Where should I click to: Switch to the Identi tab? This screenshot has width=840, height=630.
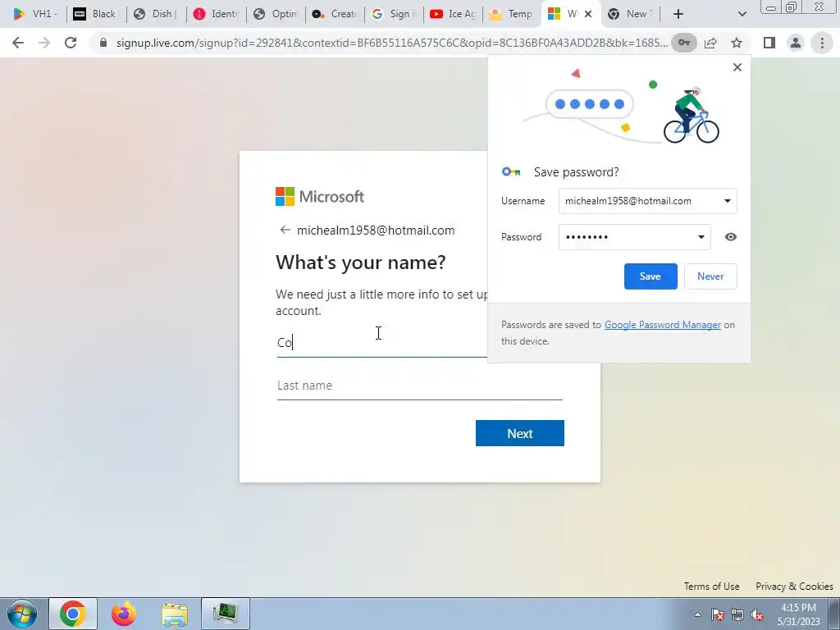pos(216,14)
